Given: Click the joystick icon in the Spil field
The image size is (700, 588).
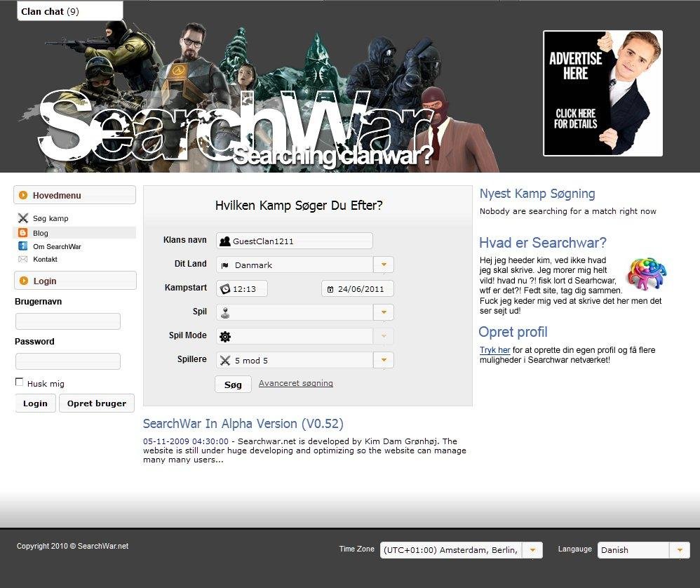Looking at the screenshot, I should click(225, 312).
